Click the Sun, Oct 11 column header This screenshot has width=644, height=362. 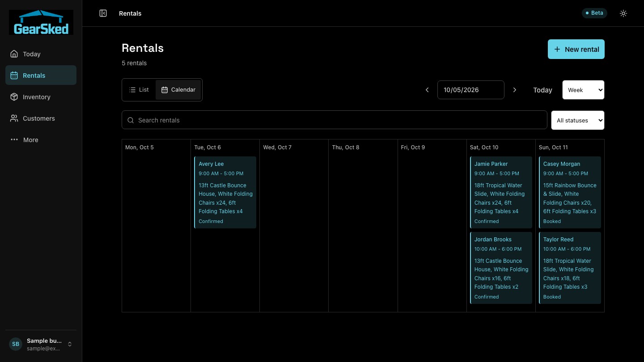point(554,147)
